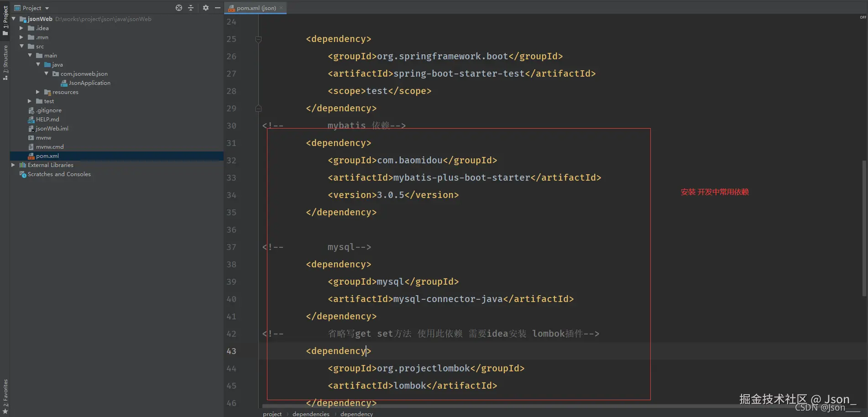Close the pom.xml (json) editor tab

[x=281, y=8]
